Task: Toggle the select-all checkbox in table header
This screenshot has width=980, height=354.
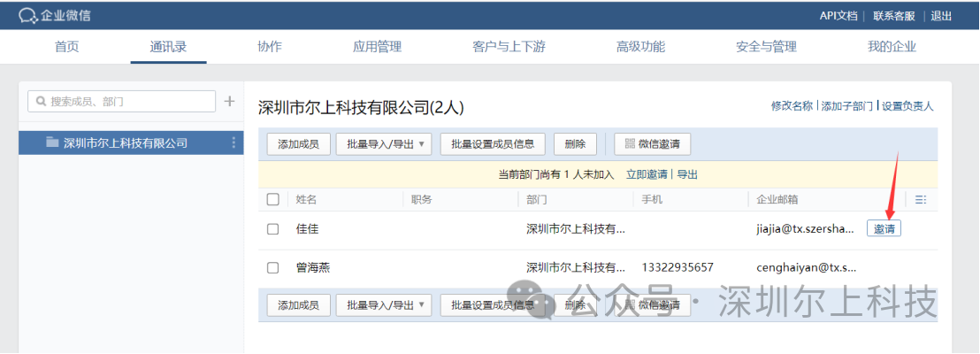Action: click(x=273, y=200)
